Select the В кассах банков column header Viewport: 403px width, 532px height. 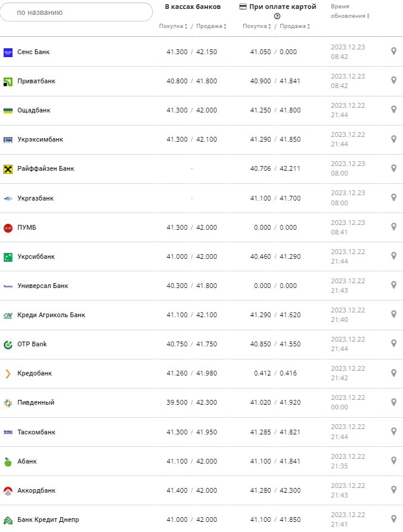pos(192,7)
